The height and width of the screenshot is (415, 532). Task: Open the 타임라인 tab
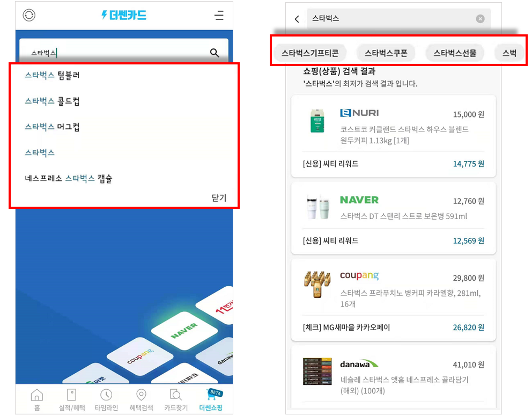click(106, 400)
